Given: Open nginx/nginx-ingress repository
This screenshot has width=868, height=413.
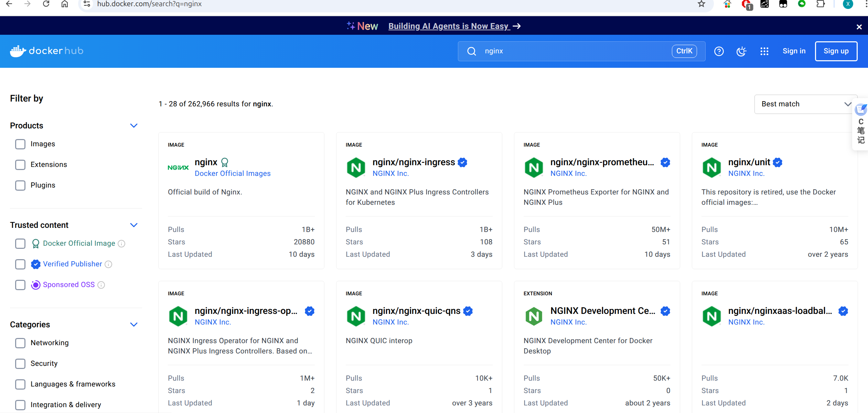Looking at the screenshot, I should click(414, 162).
